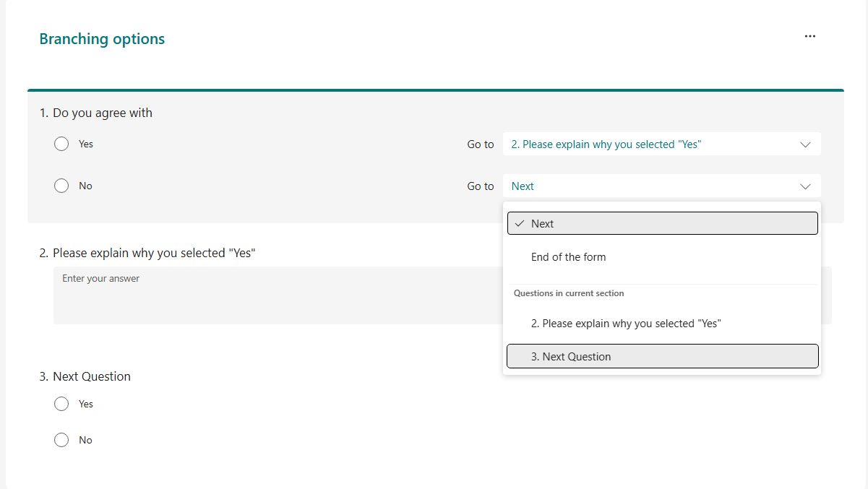Select the No radio under question 1
Screen dimensions: 868x489
click(x=61, y=186)
